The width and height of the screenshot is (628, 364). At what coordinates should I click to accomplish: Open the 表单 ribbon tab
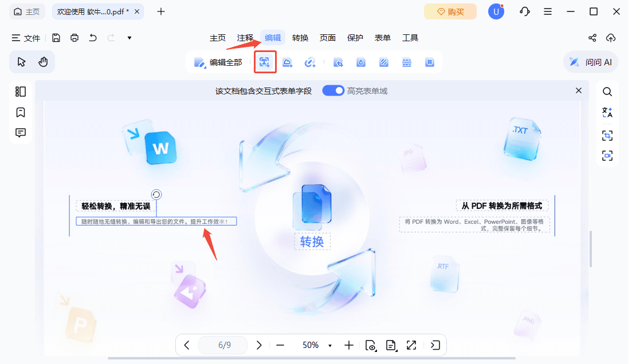pos(383,38)
